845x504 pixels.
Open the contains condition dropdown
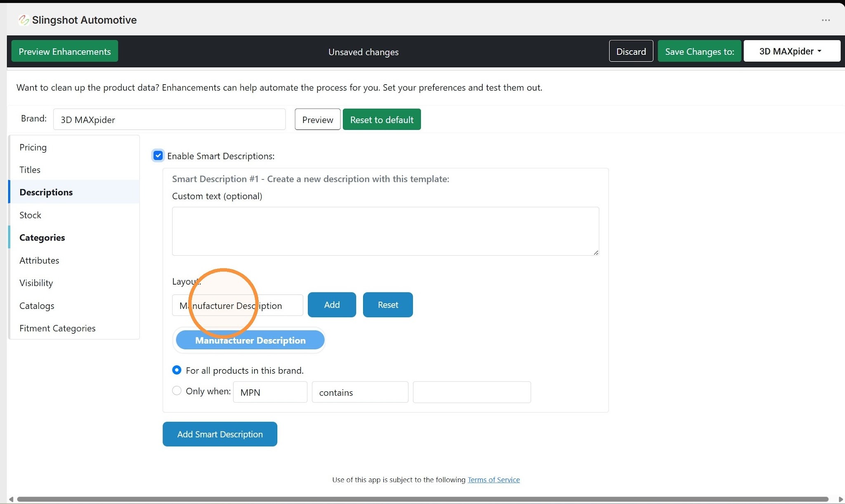pyautogui.click(x=360, y=392)
